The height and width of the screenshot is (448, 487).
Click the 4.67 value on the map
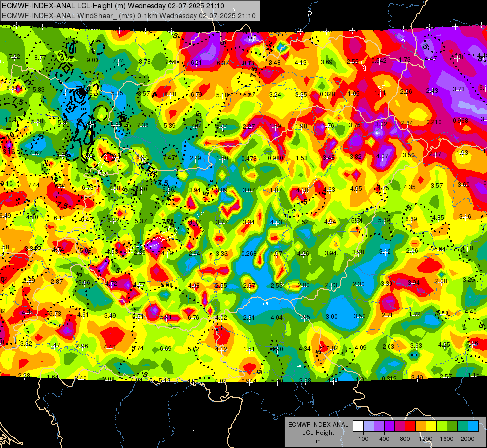36,153
